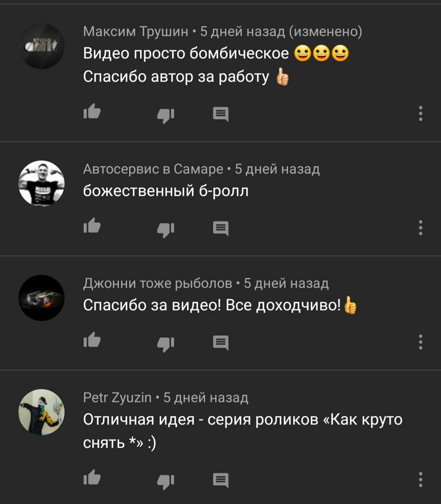Image resolution: width=441 pixels, height=504 pixels.
Task: Reply to Petr Zyuzin's comment
Action: tap(221, 480)
